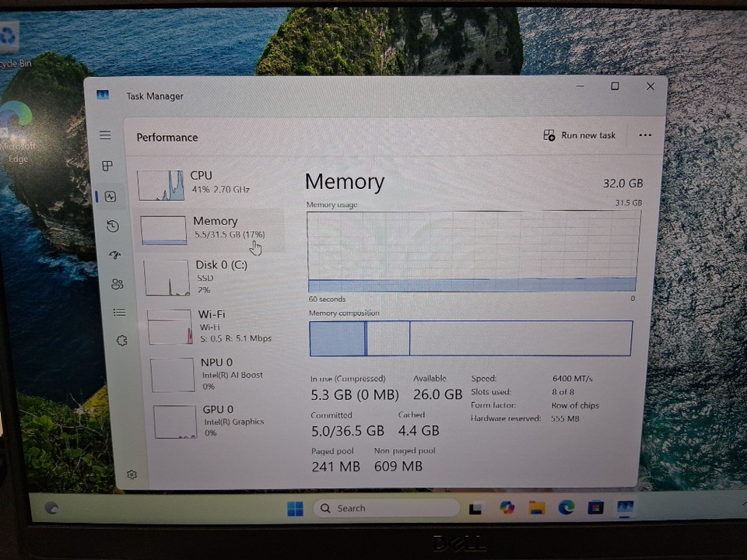
Task: Open Task Manager Settings gear
Action: pos(132,474)
